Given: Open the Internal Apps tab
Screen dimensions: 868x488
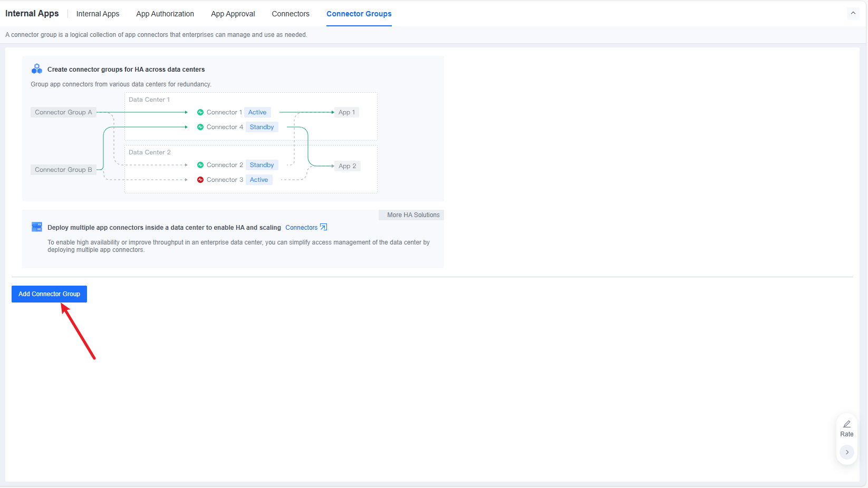Looking at the screenshot, I should [x=98, y=14].
